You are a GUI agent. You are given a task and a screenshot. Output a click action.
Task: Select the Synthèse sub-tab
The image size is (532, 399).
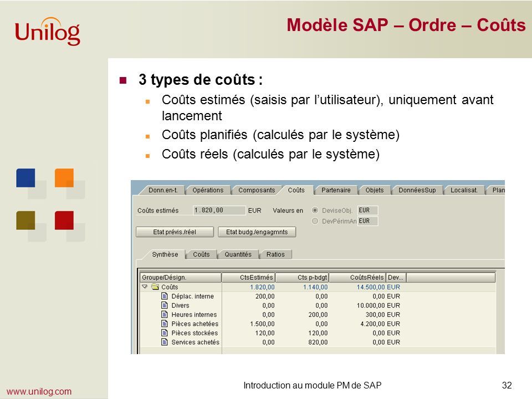[x=165, y=254]
